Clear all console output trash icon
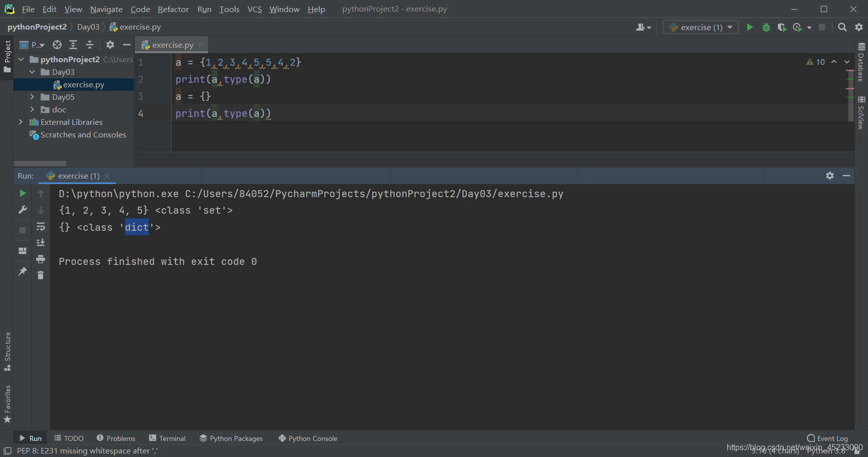The height and width of the screenshot is (457, 868). [41, 275]
